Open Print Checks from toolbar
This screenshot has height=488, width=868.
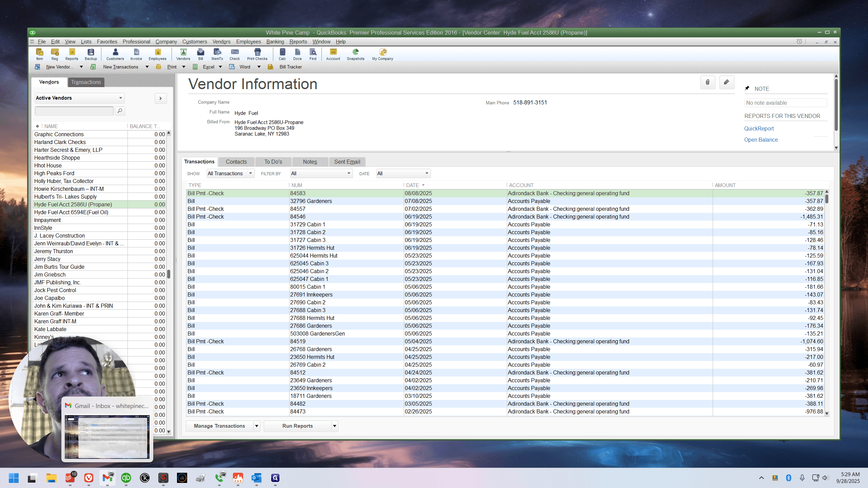coord(257,54)
